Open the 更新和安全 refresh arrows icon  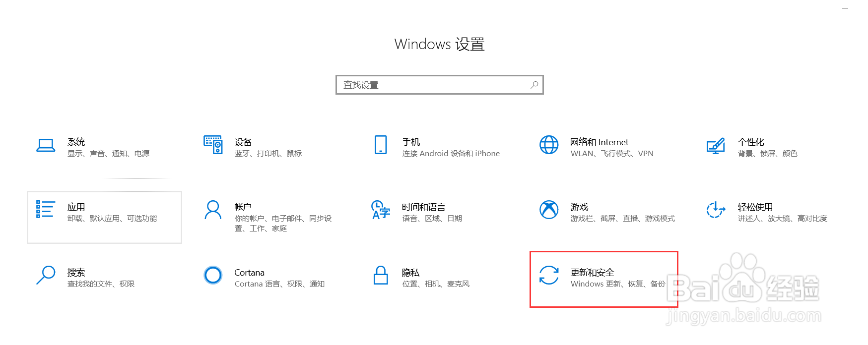click(549, 275)
